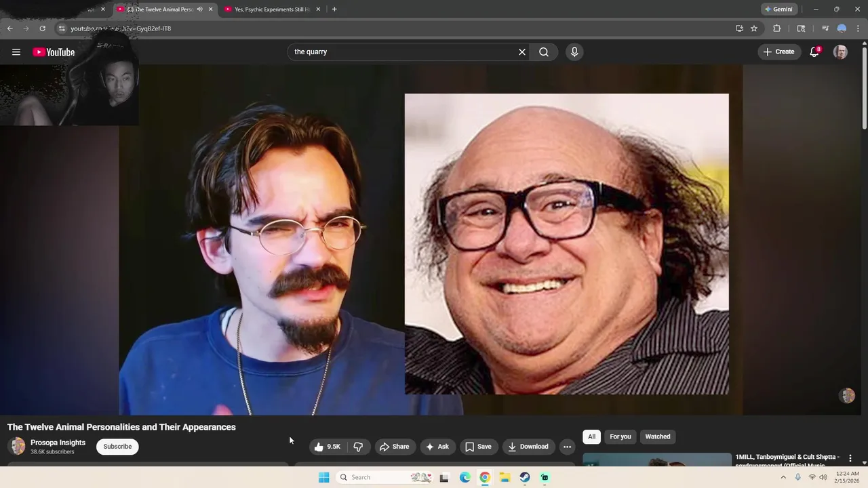Dislike the video with thumbs down
868x488 pixels.
click(x=358, y=447)
